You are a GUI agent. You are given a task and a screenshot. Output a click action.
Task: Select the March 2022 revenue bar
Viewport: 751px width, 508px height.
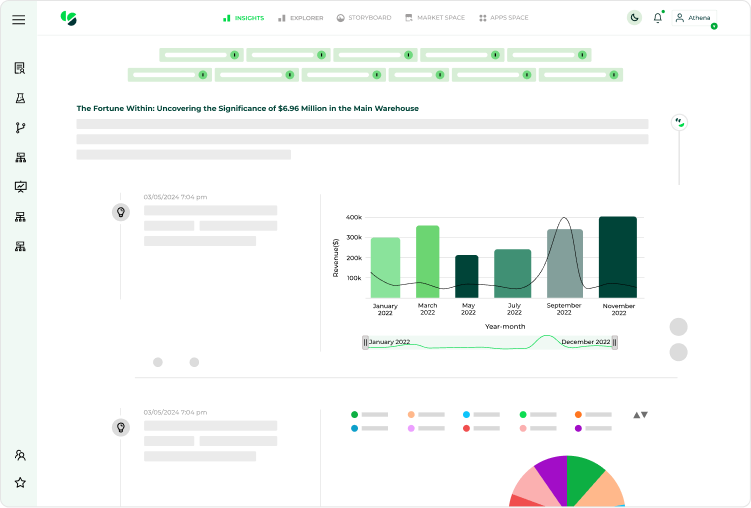pyautogui.click(x=427, y=261)
